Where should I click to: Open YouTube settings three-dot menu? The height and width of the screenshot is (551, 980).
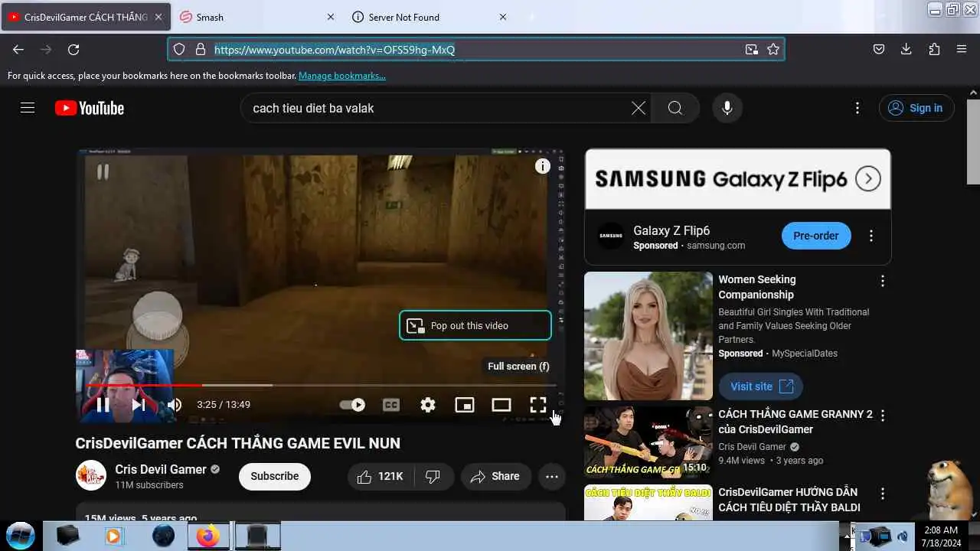(857, 108)
